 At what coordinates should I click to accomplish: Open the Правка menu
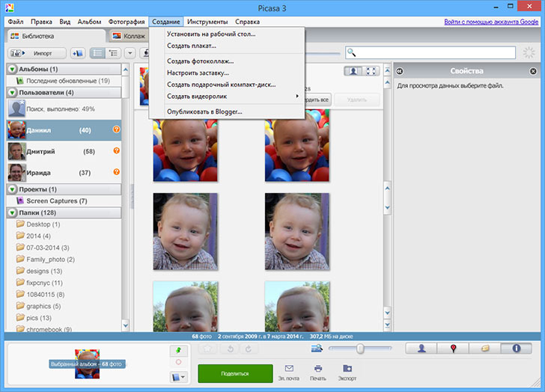click(x=41, y=22)
